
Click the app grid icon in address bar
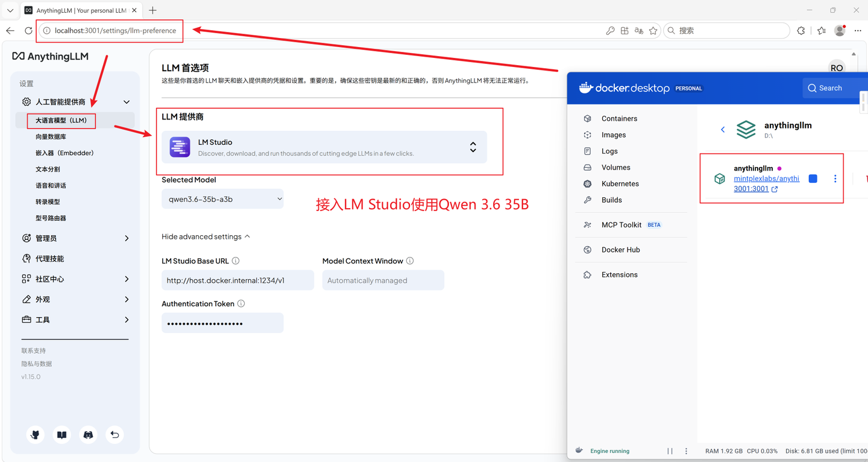[624, 31]
